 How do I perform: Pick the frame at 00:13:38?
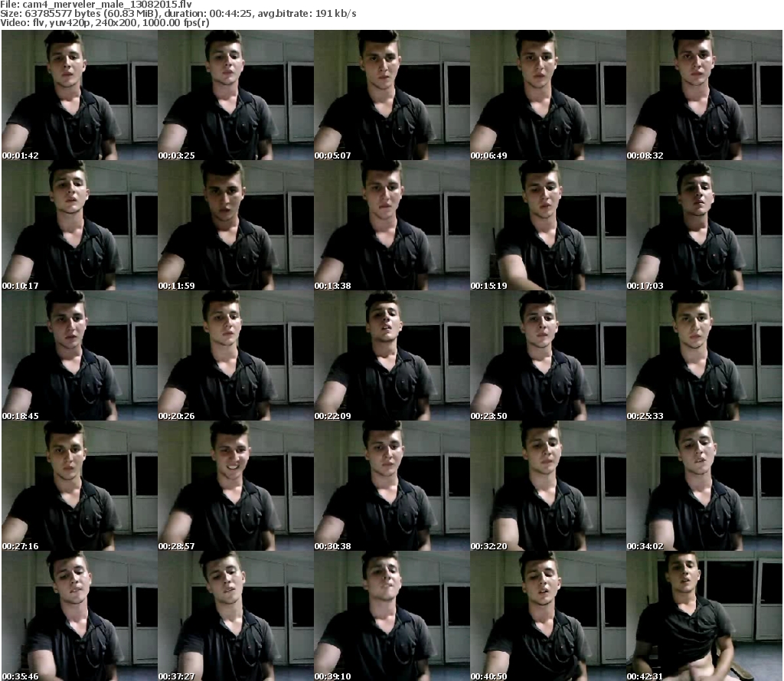coord(391,225)
